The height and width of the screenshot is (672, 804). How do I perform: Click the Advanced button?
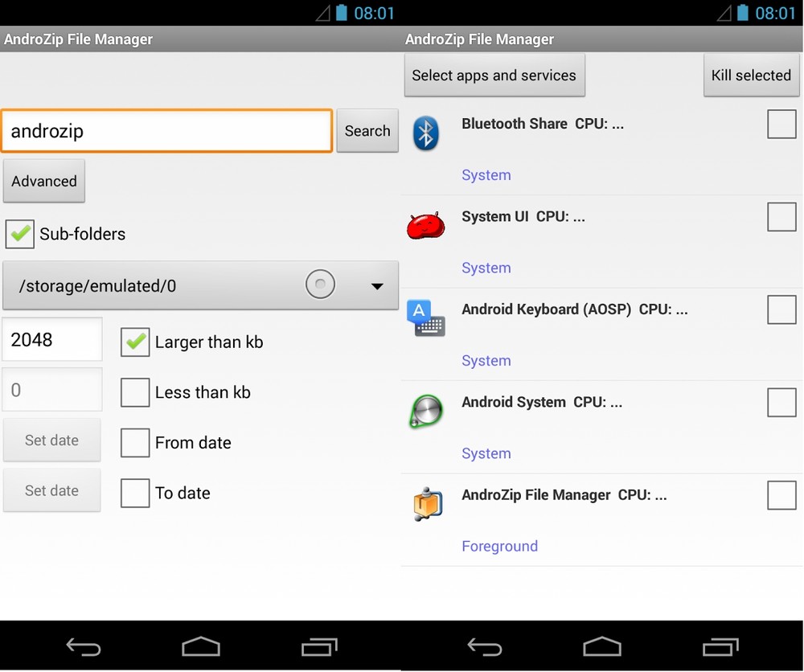pos(44,181)
